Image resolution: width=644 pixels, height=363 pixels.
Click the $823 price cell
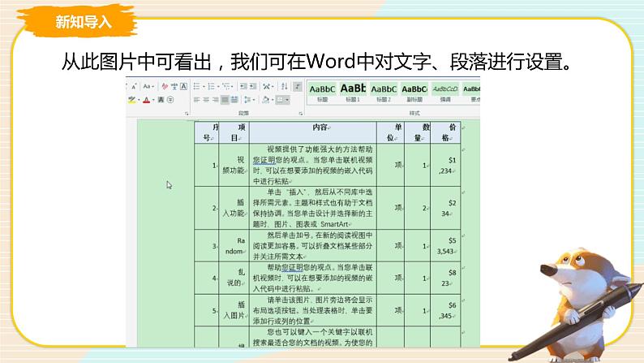tap(445, 278)
